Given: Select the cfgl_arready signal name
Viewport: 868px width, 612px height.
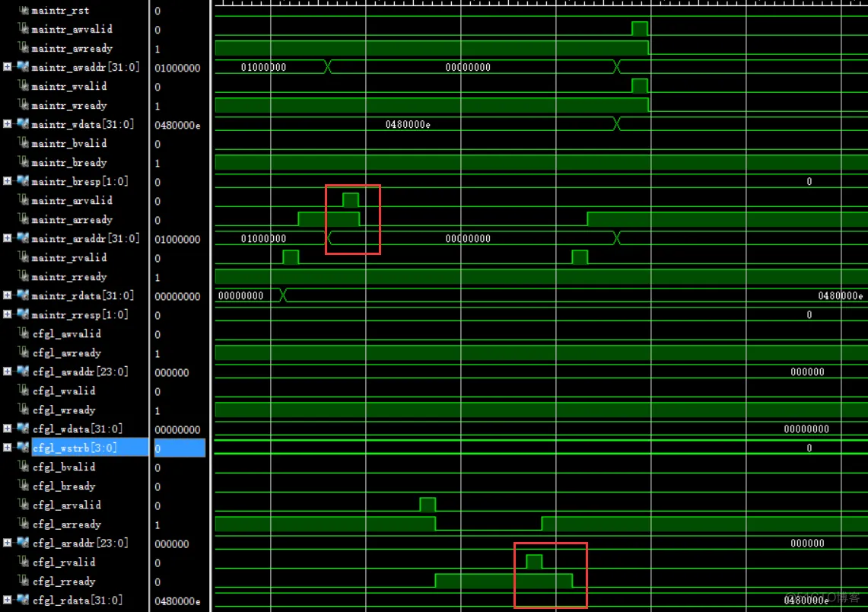Looking at the screenshot, I should 67,524.
